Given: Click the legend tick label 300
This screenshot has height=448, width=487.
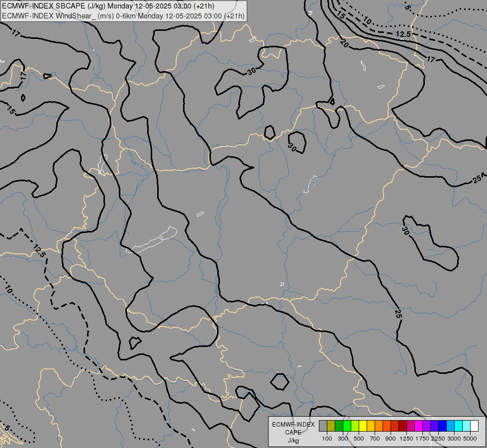Looking at the screenshot, I should point(343,439).
